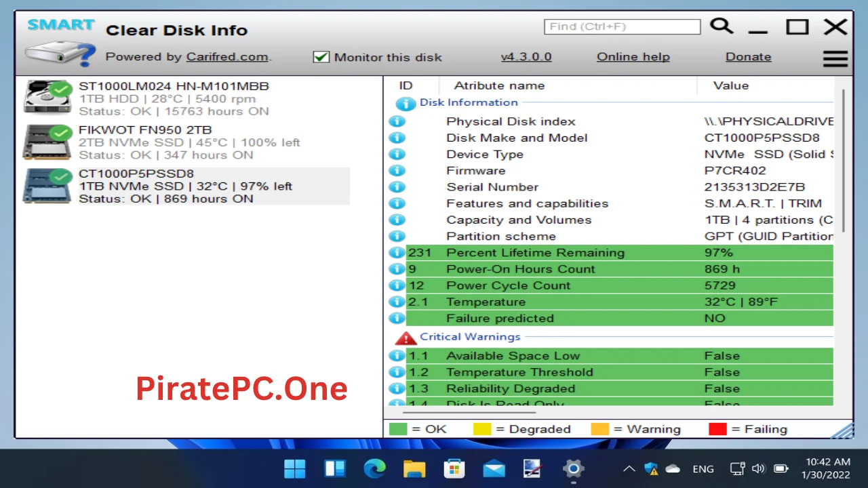
Task: Click the P7CR402 firmware value
Action: [x=735, y=170]
